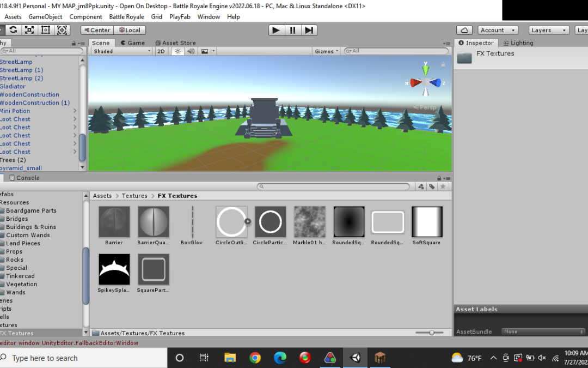The image size is (588, 368).
Task: Switch to the Inspector tab
Action: 476,43
